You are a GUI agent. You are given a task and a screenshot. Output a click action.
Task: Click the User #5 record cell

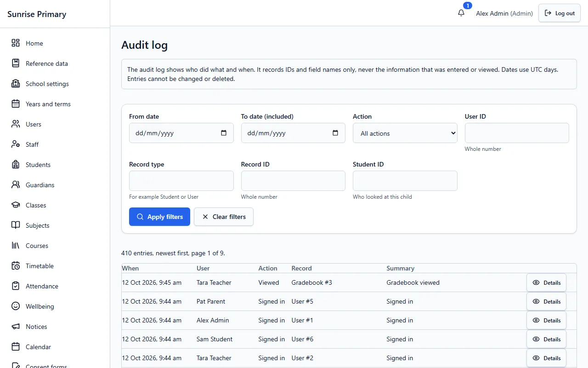tap(302, 301)
